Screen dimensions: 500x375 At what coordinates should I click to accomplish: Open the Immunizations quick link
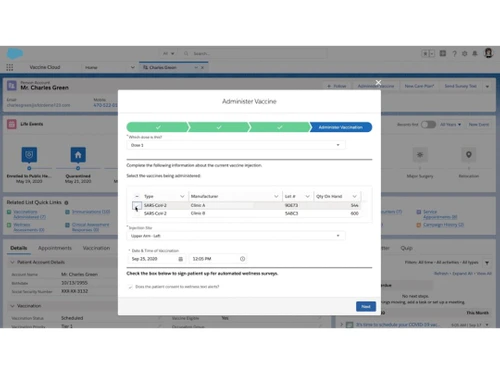click(x=91, y=212)
